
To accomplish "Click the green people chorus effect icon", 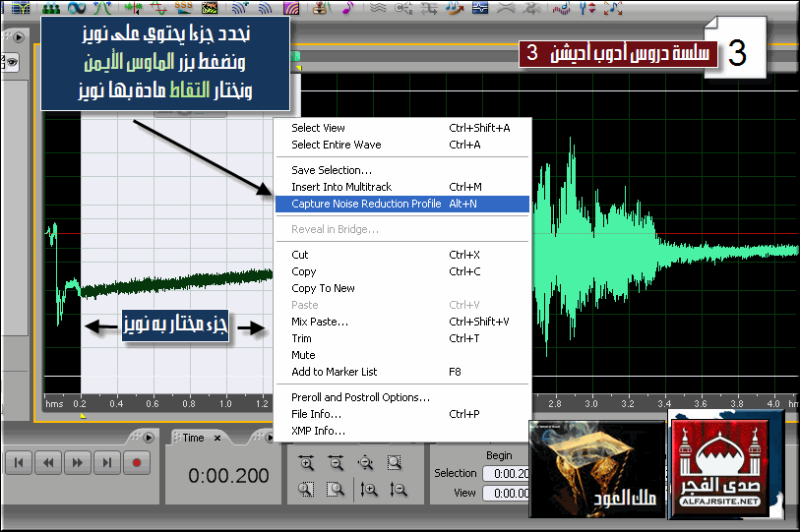I will [x=50, y=8].
